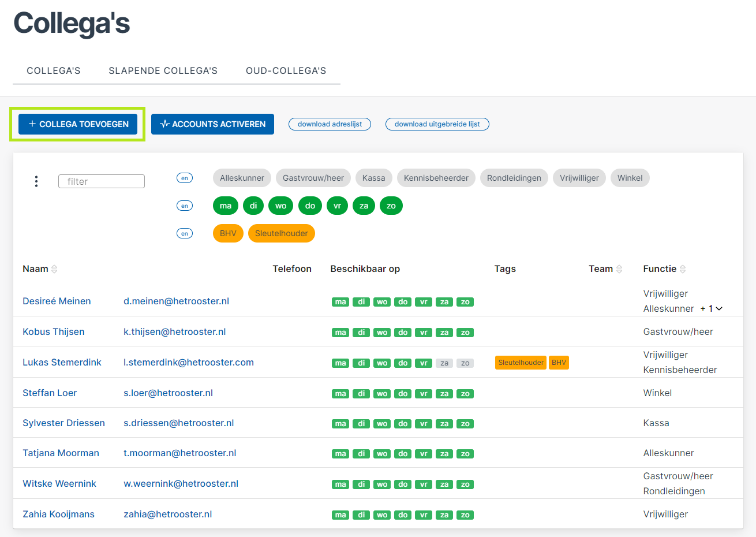Switch to the Oud-Collega's tab
The height and width of the screenshot is (537, 756).
point(286,70)
